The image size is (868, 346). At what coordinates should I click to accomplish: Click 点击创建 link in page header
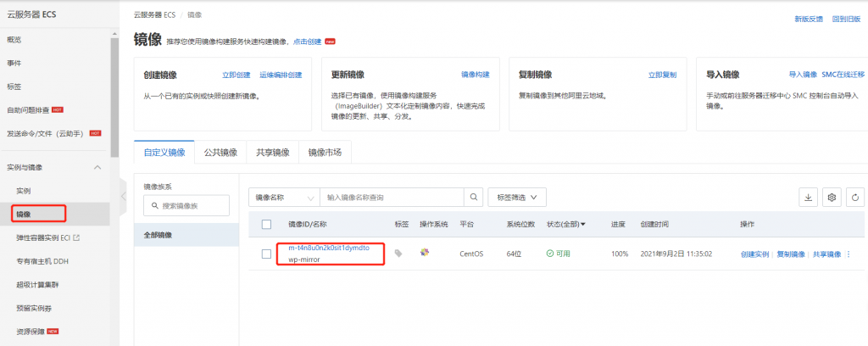click(307, 42)
